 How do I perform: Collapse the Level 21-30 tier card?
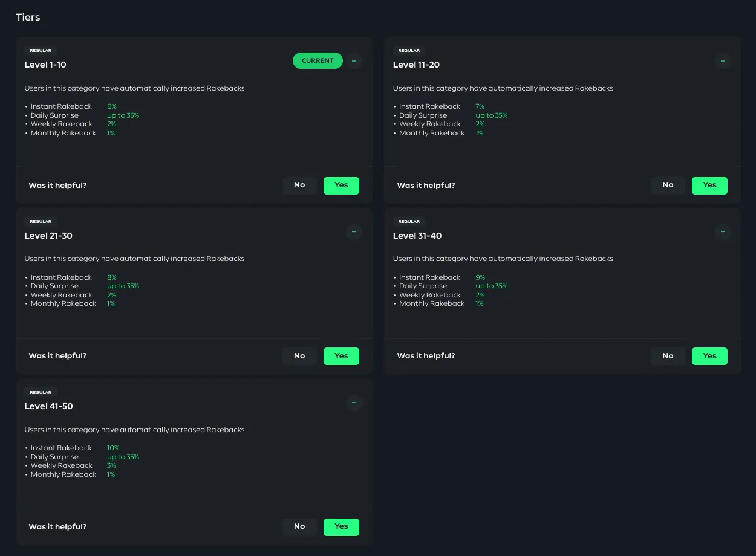click(354, 231)
